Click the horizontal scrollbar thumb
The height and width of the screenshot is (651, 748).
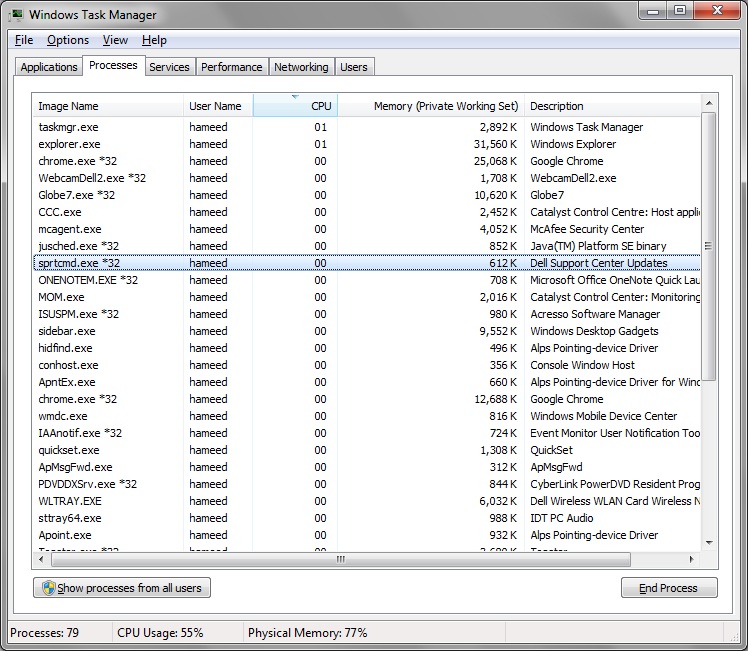[341, 559]
